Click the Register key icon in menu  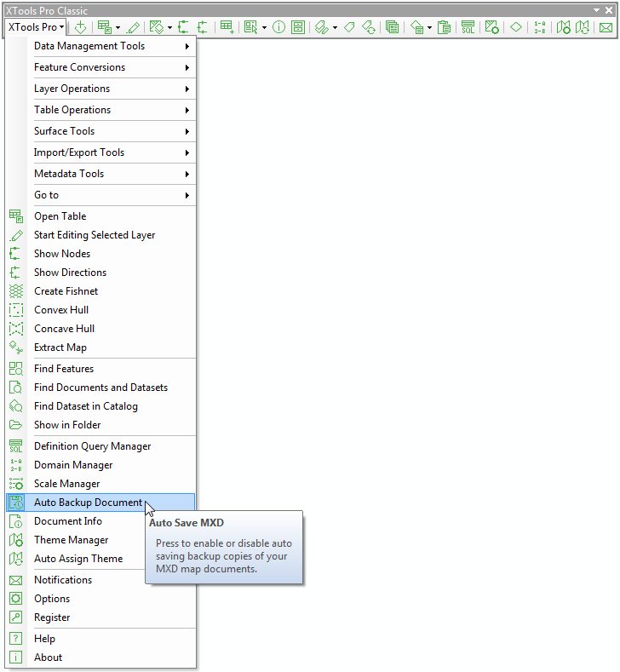tap(16, 617)
